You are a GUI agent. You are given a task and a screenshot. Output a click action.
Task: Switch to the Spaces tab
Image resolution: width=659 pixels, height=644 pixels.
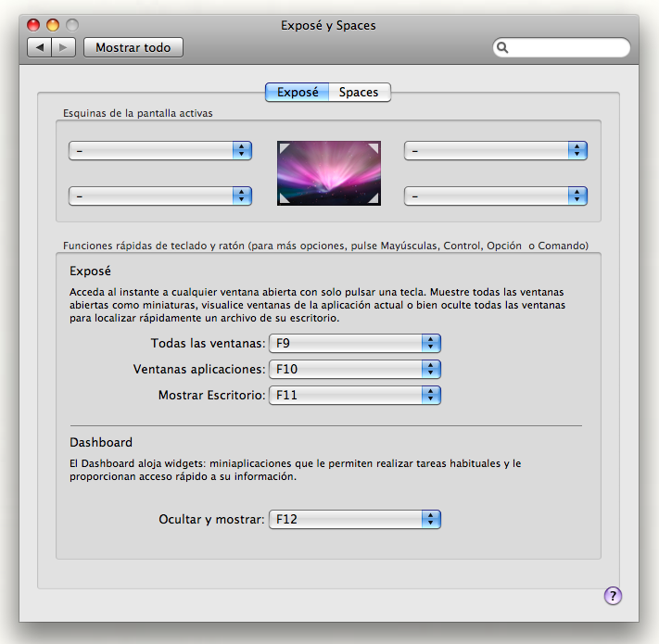point(360,92)
